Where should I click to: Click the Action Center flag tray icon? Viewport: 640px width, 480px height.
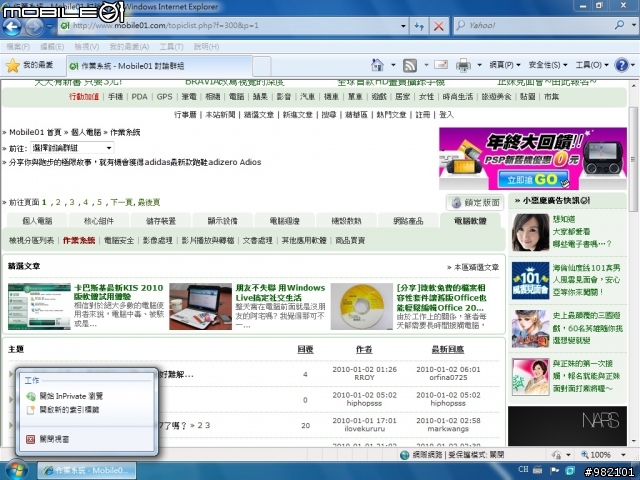click(x=555, y=470)
